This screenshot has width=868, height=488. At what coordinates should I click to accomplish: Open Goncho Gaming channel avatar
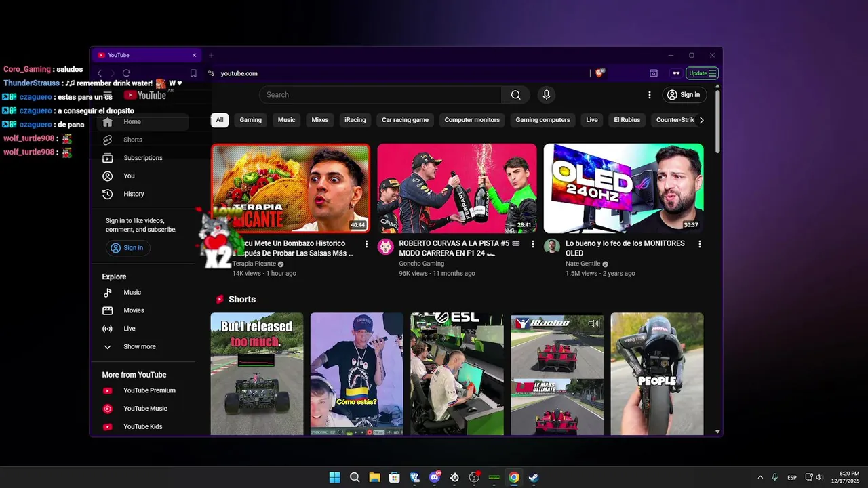[x=386, y=246]
